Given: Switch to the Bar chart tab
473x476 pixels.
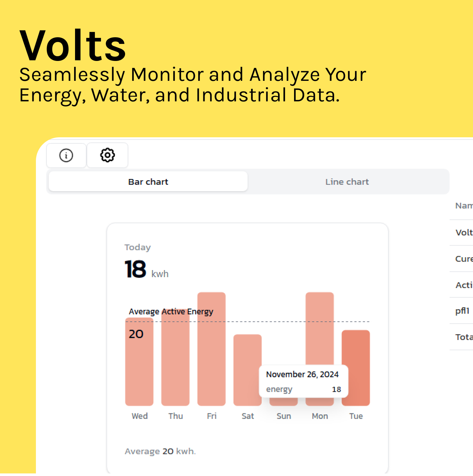Looking at the screenshot, I should [x=148, y=182].
